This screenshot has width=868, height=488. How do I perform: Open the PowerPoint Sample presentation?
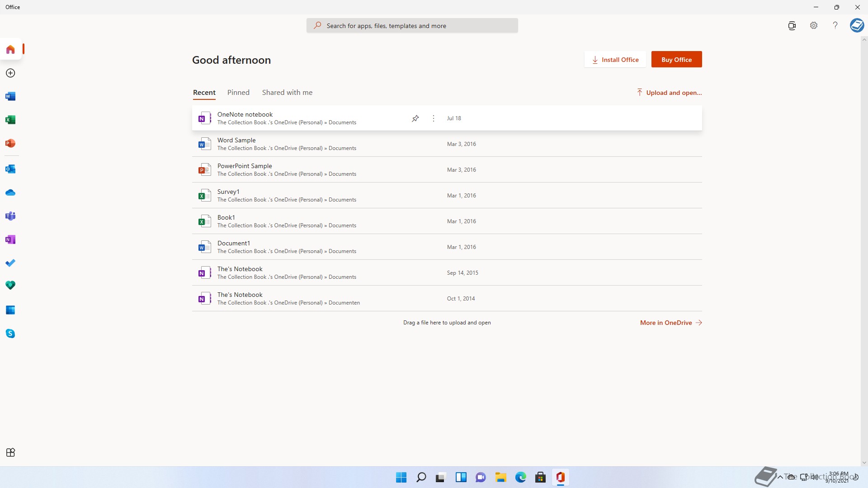447,170
